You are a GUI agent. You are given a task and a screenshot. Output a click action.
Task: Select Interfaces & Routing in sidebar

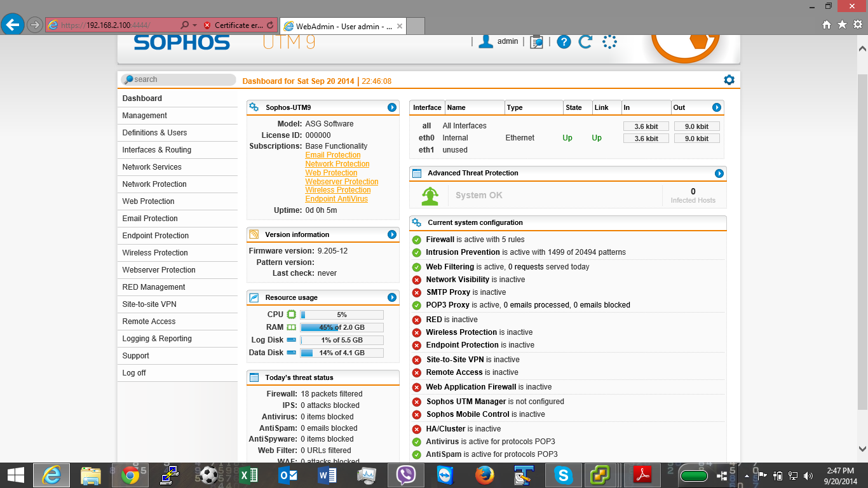coord(178,150)
